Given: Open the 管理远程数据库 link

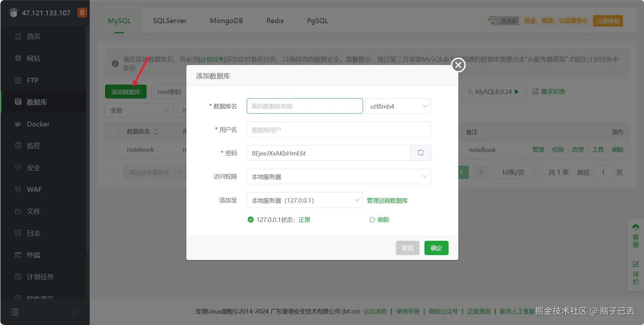Looking at the screenshot, I should 387,201.
